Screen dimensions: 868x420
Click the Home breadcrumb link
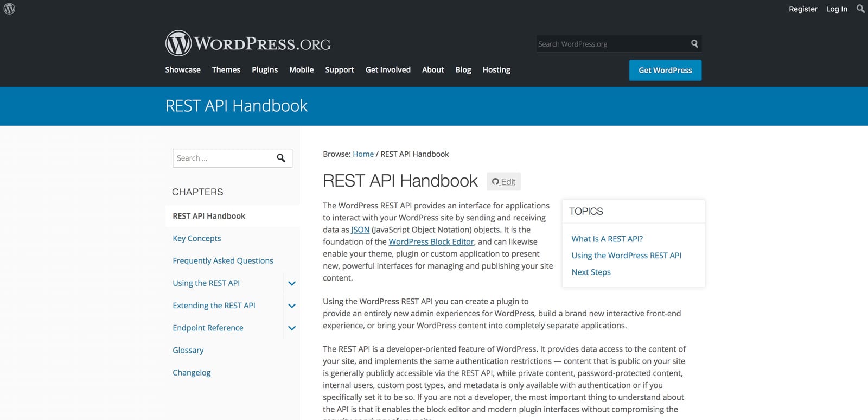363,154
